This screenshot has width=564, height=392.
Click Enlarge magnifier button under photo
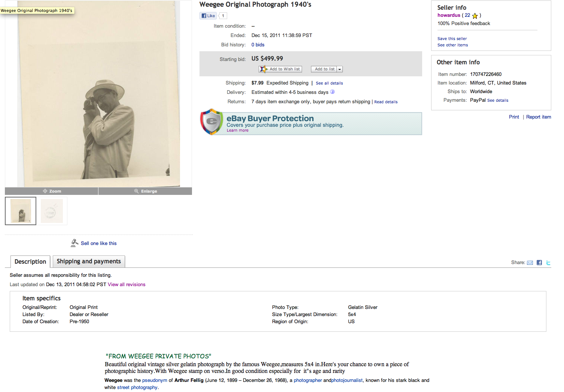click(145, 191)
